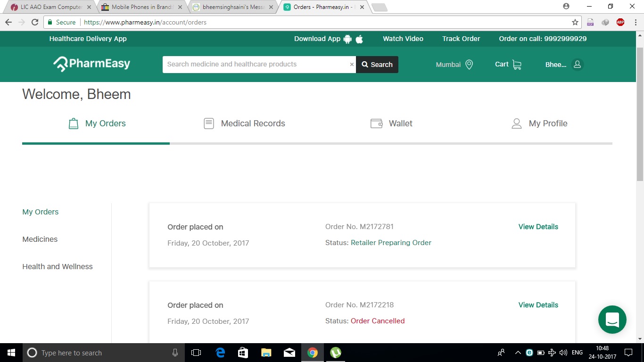This screenshot has width=644, height=362.
Task: Click the Retailer Preparing Order status
Action: point(391,243)
